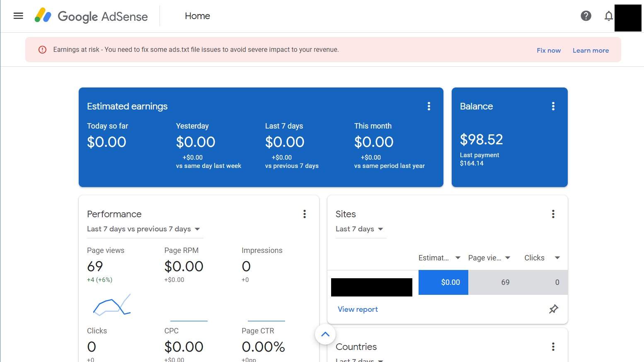Click the Home page title
The image size is (644, 362).
tap(197, 16)
